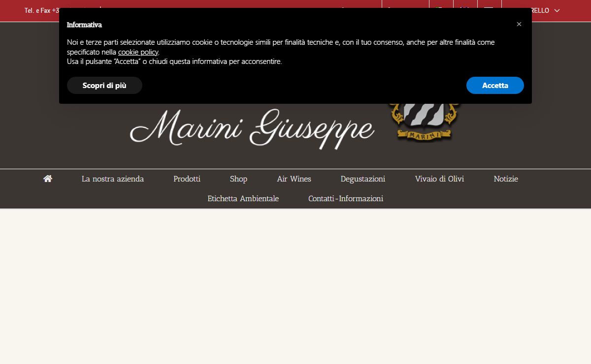The image size is (591, 364).
Task: Expand the Carrello cart dropdown chevron
Action: (557, 10)
